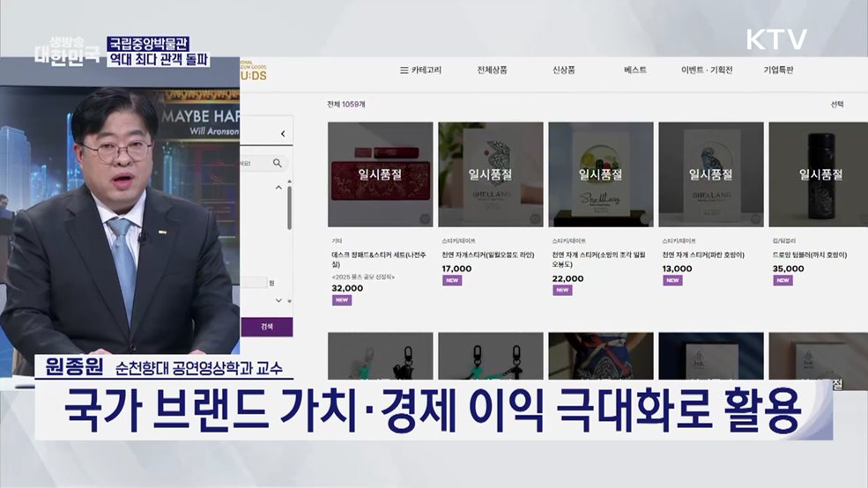Image resolution: width=868 pixels, height=488 pixels.
Task: Open 천연 자개 스티커(소망의 조각) title link
Action: pos(598,260)
